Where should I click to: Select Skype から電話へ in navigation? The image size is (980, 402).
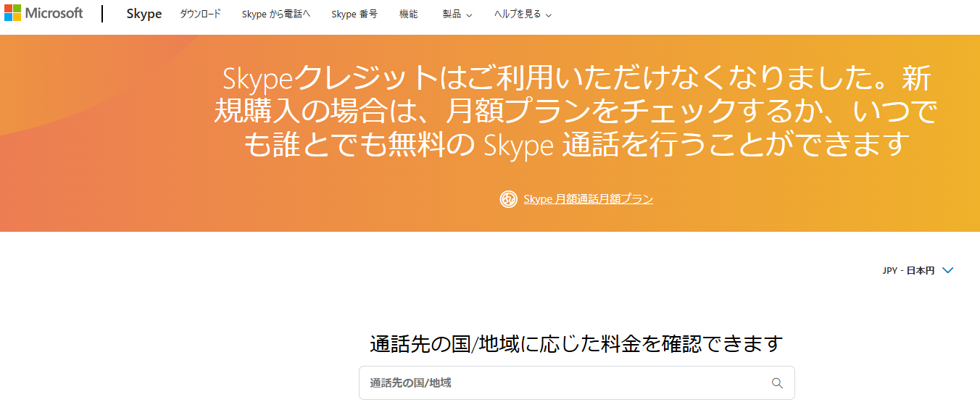pyautogui.click(x=276, y=14)
